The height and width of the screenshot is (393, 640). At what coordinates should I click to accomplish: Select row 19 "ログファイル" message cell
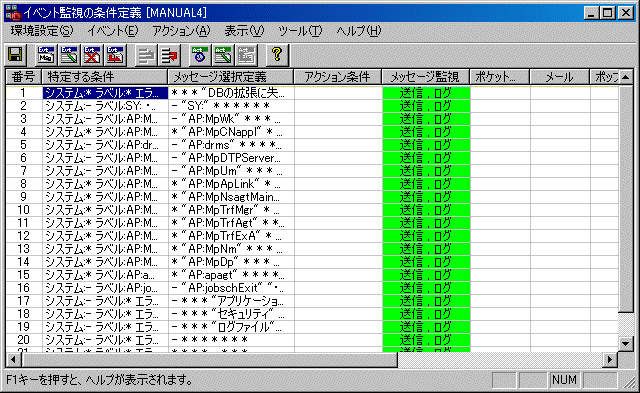pyautogui.click(x=231, y=327)
